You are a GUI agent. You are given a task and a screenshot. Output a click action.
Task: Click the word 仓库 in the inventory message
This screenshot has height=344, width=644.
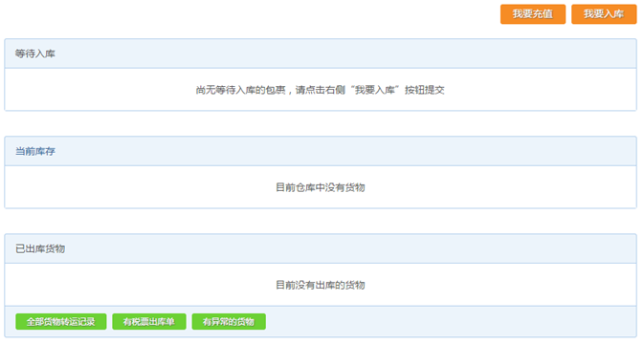coord(305,187)
